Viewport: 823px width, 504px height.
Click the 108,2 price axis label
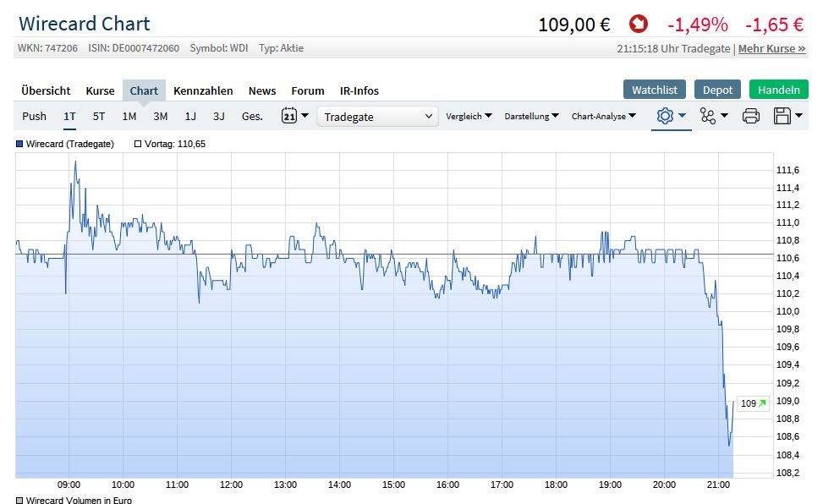click(x=787, y=473)
